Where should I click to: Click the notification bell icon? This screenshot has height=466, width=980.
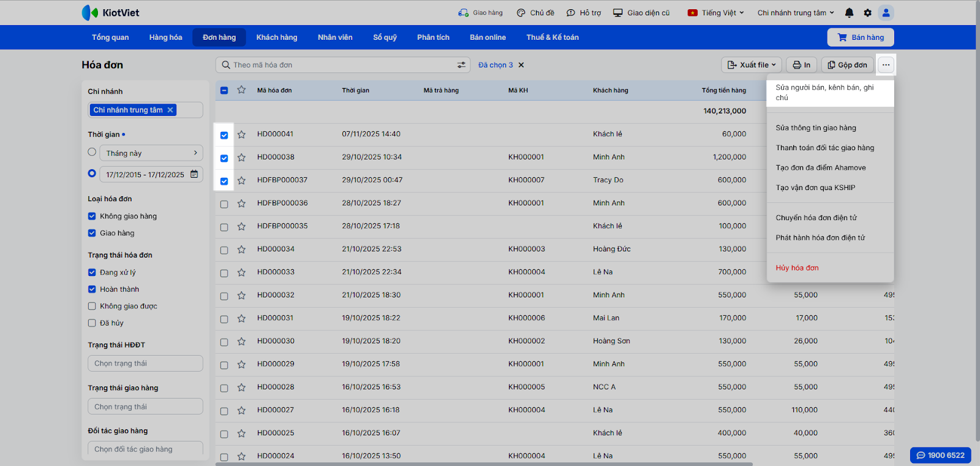tap(849, 13)
